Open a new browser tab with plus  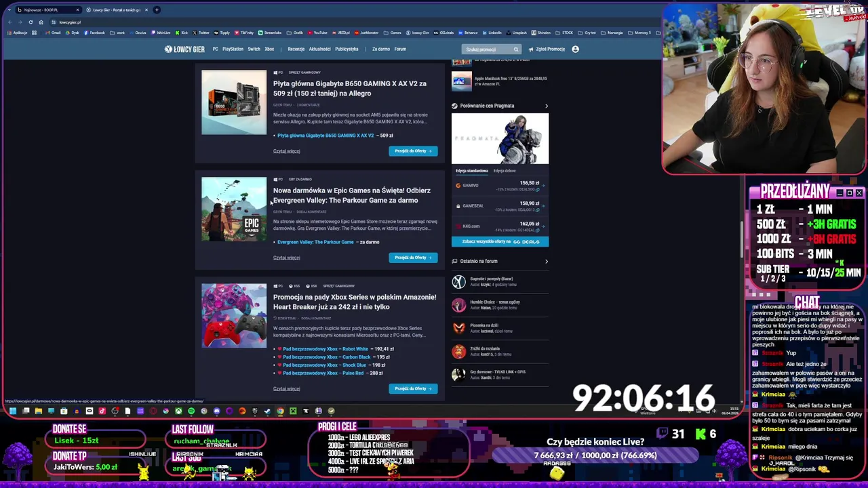point(156,9)
